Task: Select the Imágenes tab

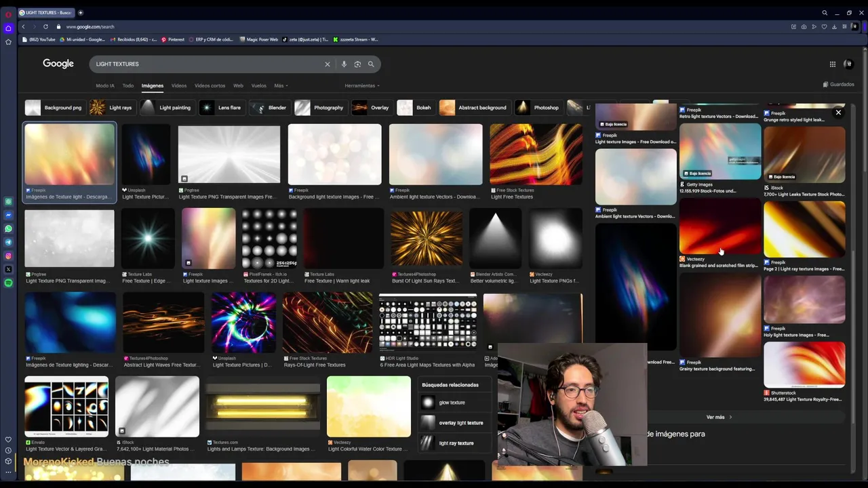Action: pyautogui.click(x=153, y=85)
